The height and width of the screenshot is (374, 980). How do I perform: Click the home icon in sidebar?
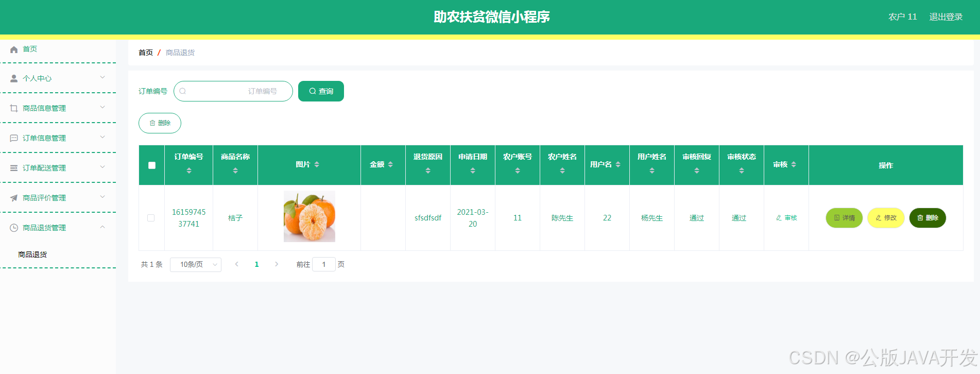pyautogui.click(x=14, y=49)
